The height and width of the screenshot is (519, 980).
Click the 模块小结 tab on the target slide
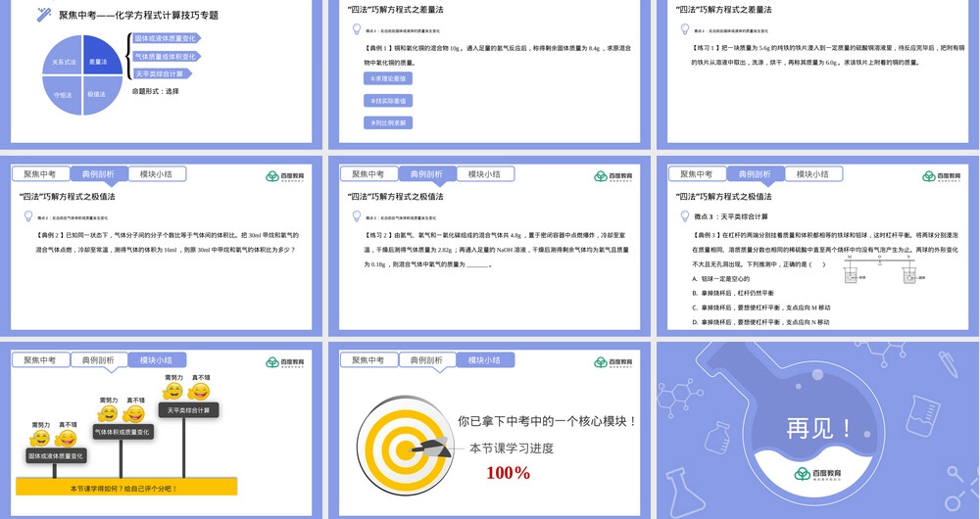(x=484, y=359)
